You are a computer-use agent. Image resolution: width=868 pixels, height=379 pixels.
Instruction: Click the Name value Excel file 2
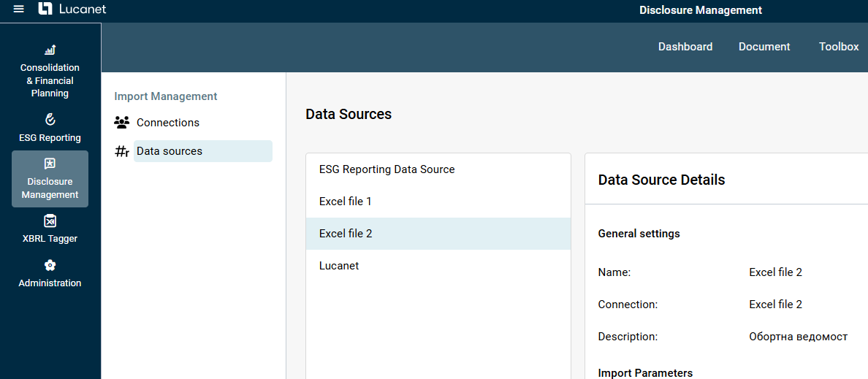pos(775,272)
